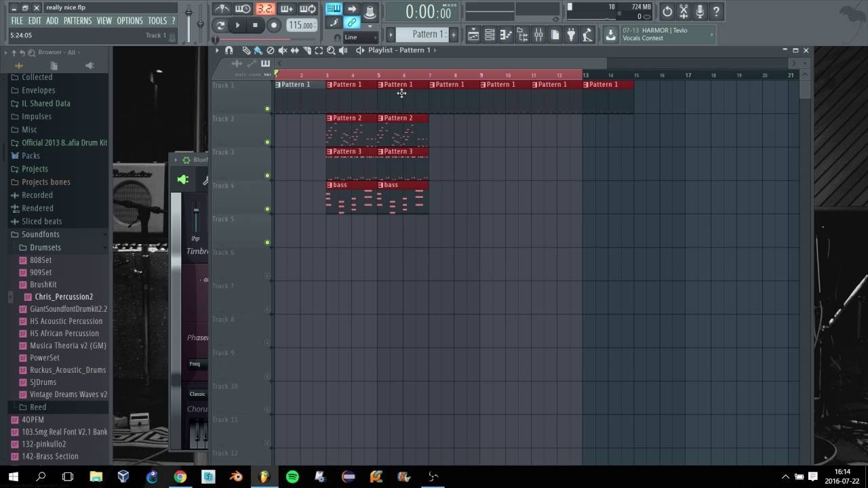Enable wait for input before playing
Screen dimensions: 868x488
[x=243, y=9]
